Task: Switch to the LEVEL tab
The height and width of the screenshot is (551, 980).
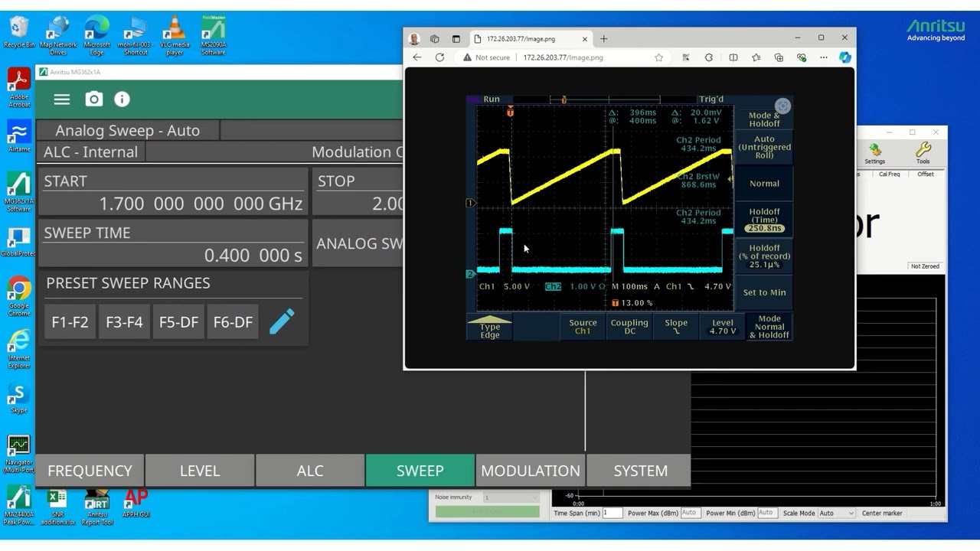Action: click(200, 471)
